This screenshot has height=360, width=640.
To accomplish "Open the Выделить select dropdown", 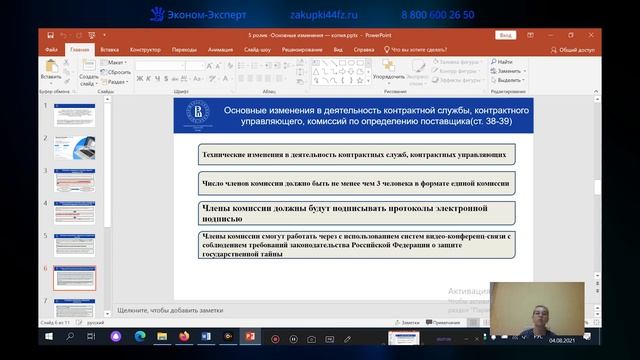I will (508, 80).
